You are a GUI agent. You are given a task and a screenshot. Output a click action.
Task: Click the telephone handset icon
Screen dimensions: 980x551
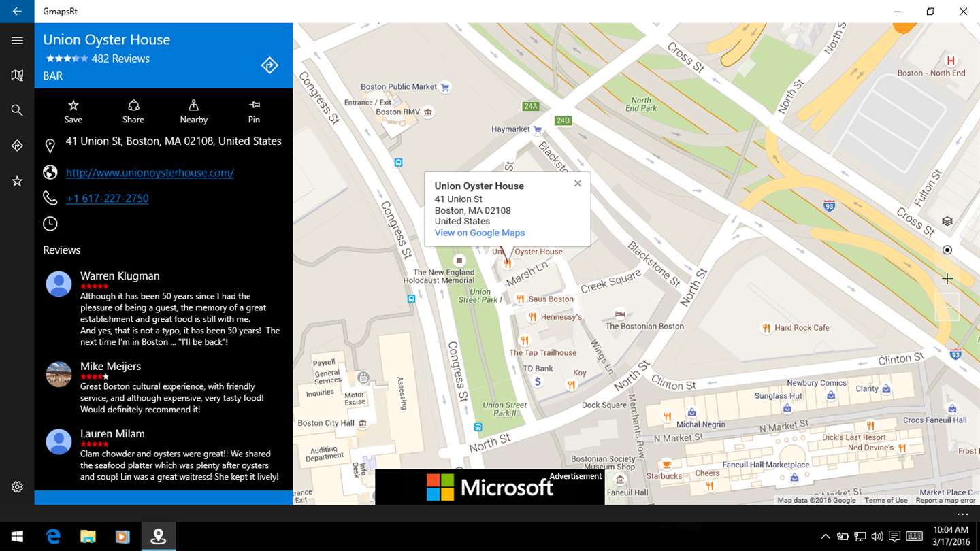(x=50, y=198)
